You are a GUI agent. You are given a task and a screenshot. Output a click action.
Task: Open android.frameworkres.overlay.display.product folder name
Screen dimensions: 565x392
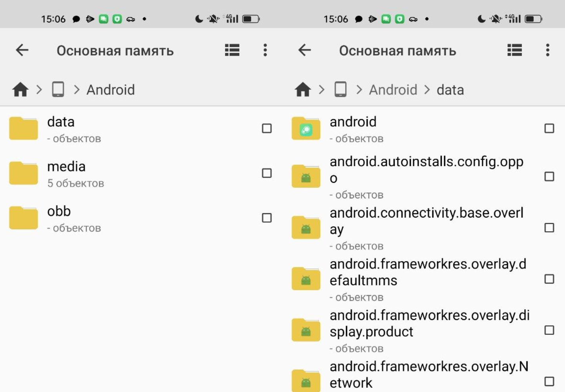[x=430, y=323]
